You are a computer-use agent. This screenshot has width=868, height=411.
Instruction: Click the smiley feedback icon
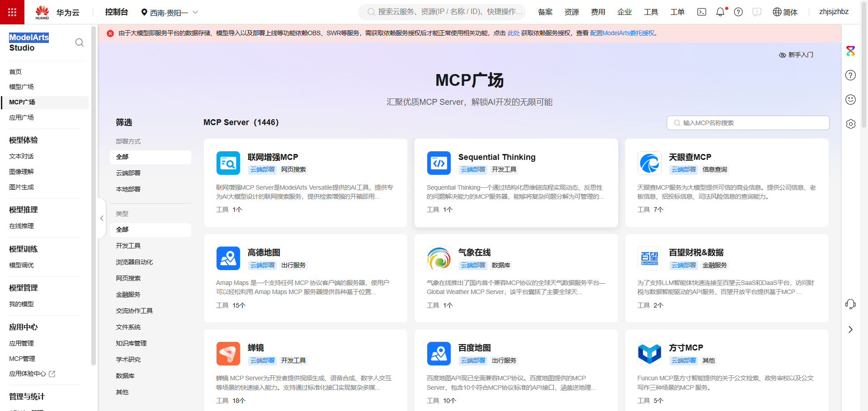(850, 99)
